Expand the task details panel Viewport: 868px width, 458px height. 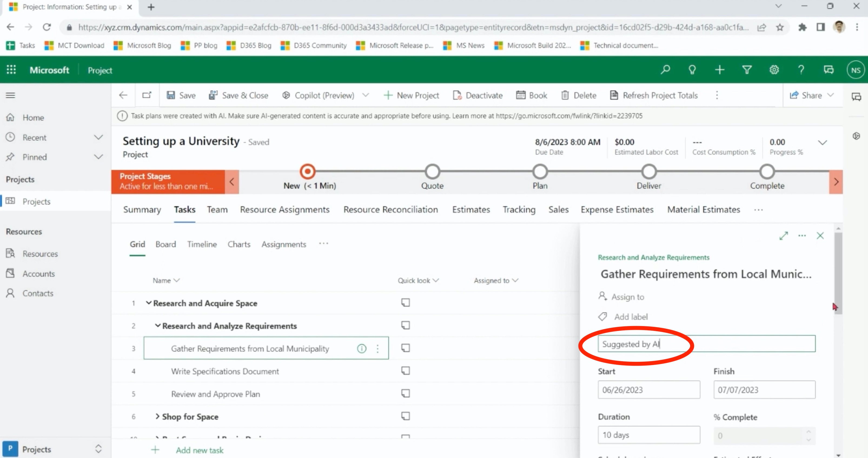(x=783, y=235)
